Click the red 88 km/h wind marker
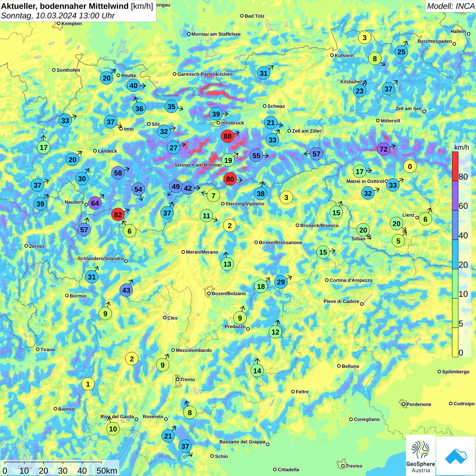The height and width of the screenshot is (476, 476). pos(227,136)
